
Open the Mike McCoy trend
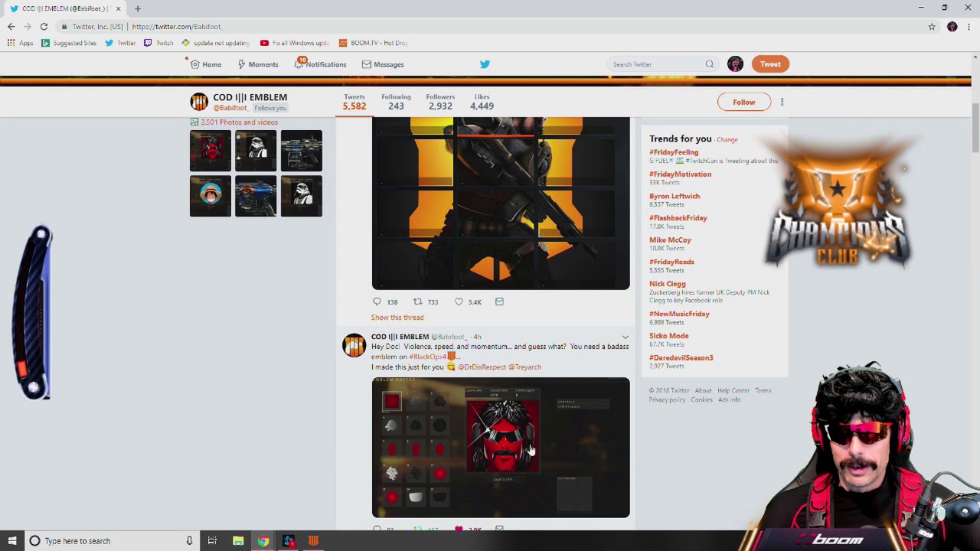(x=670, y=240)
